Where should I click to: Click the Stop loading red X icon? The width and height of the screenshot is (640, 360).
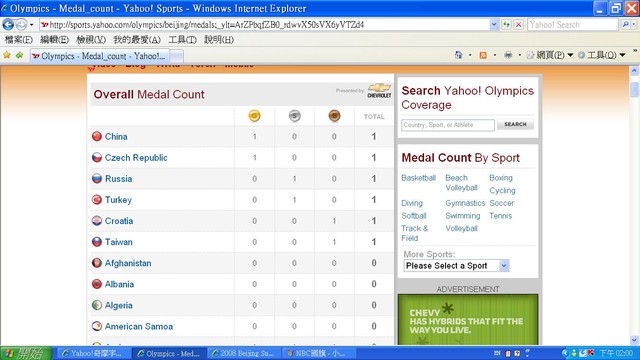point(518,24)
